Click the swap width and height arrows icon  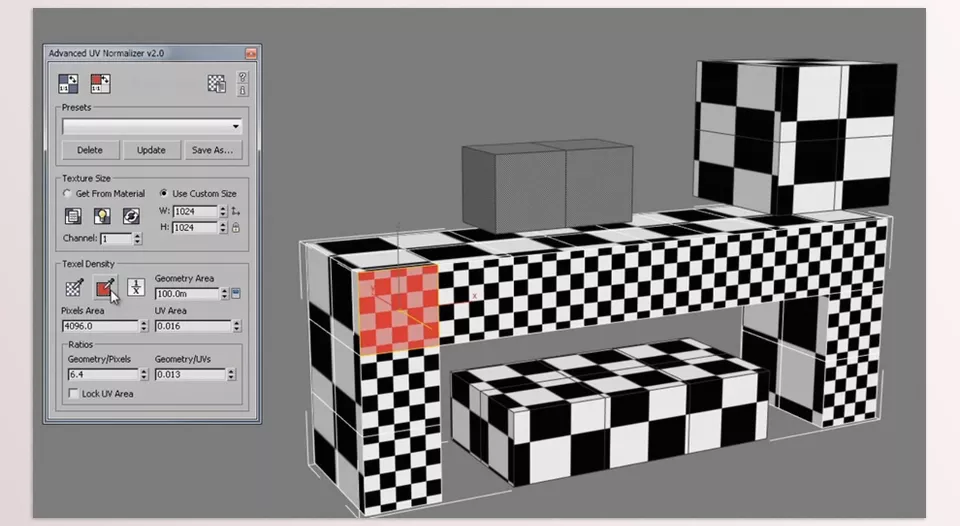[236, 211]
